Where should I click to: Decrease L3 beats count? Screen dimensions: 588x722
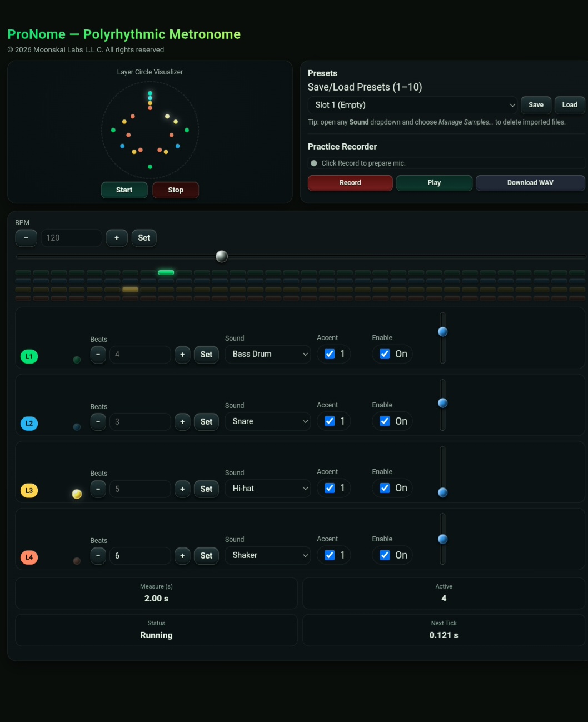[98, 489]
